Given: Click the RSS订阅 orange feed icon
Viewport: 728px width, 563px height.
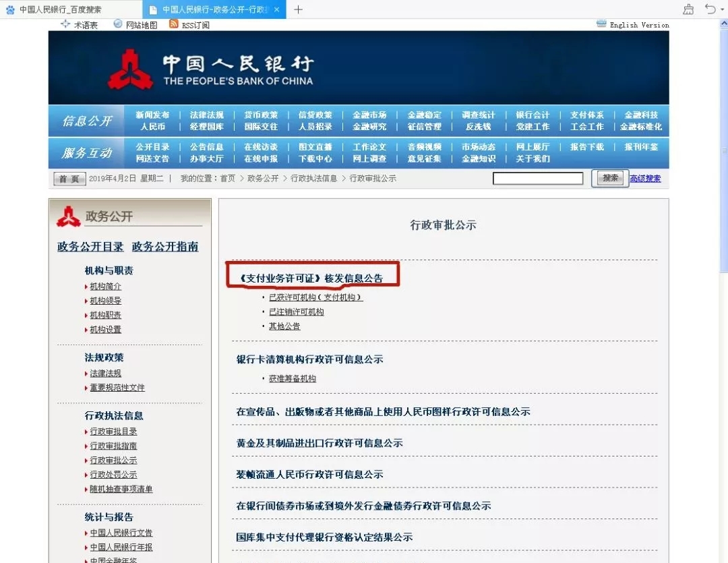Looking at the screenshot, I should click(174, 24).
